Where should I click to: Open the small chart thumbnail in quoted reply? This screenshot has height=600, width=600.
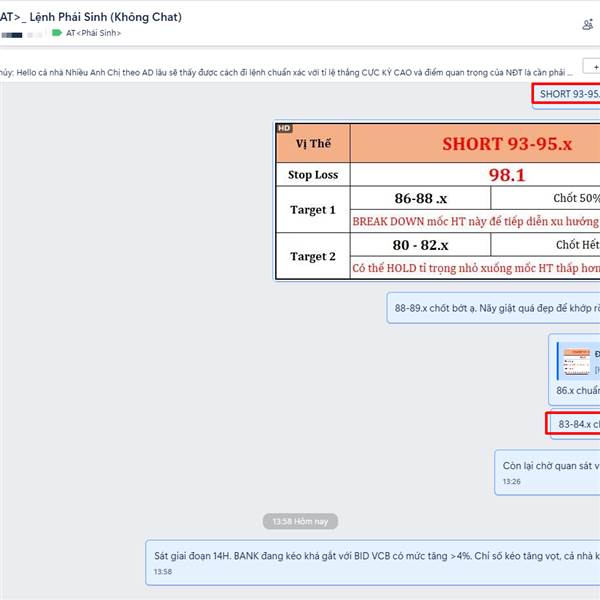(575, 360)
